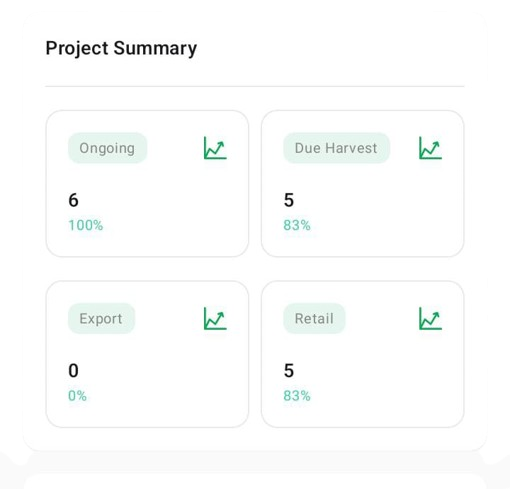The image size is (510, 489).
Task: Click the 0% figure under Export
Action: click(77, 396)
